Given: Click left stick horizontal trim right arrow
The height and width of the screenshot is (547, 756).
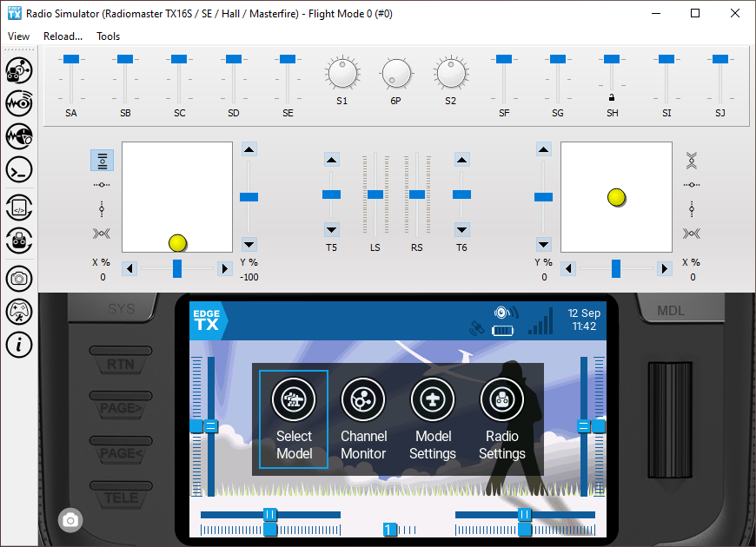Looking at the screenshot, I should tap(224, 268).
